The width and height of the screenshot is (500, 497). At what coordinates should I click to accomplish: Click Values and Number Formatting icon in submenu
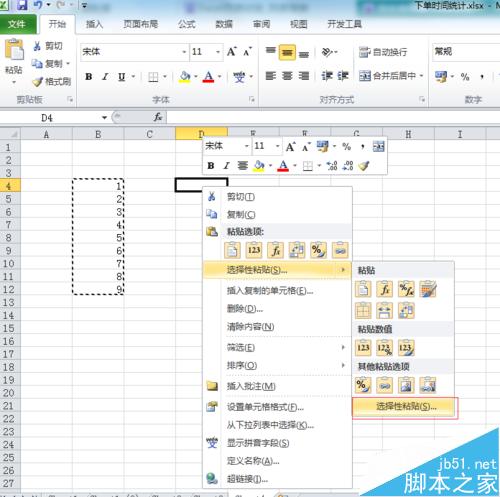click(384, 348)
